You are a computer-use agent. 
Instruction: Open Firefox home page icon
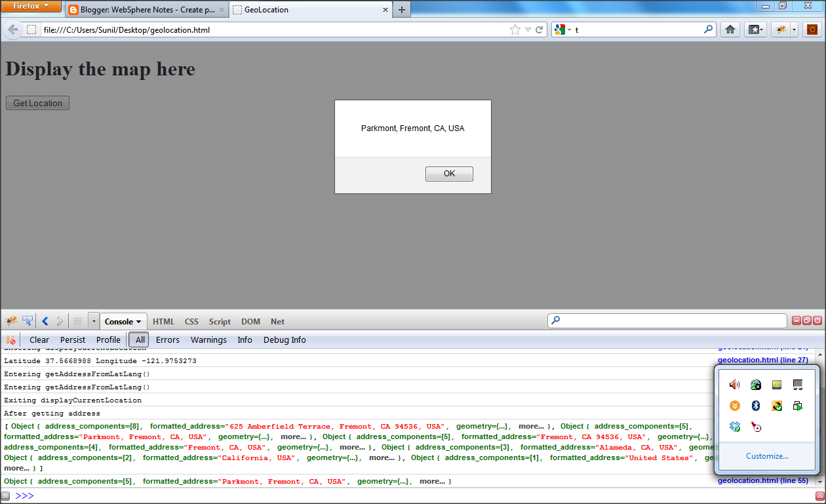pos(730,29)
